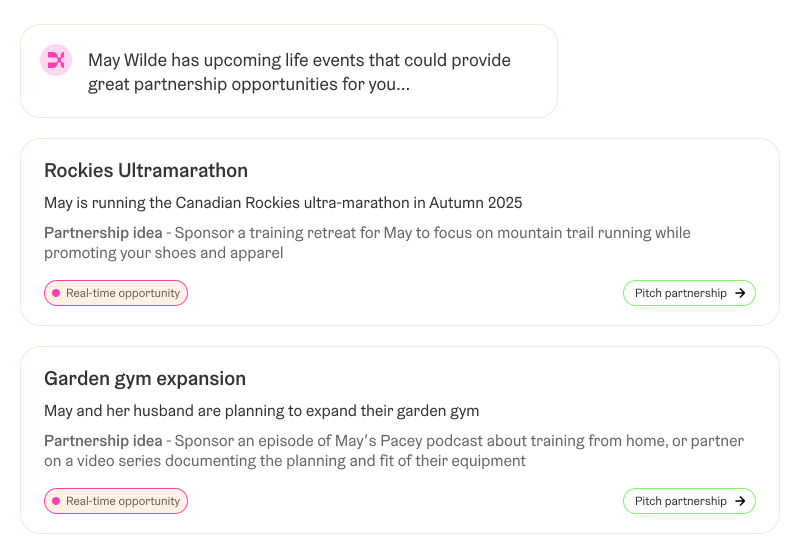Image resolution: width=800 pixels, height=559 pixels.
Task: Click the arrow icon in the Rockies Pitch partnership button
Action: pyautogui.click(x=740, y=293)
